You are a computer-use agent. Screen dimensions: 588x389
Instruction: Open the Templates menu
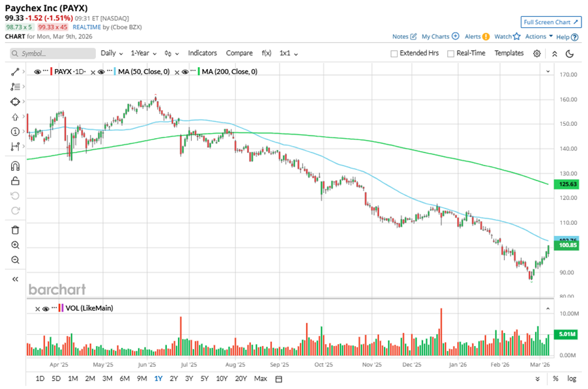509,53
